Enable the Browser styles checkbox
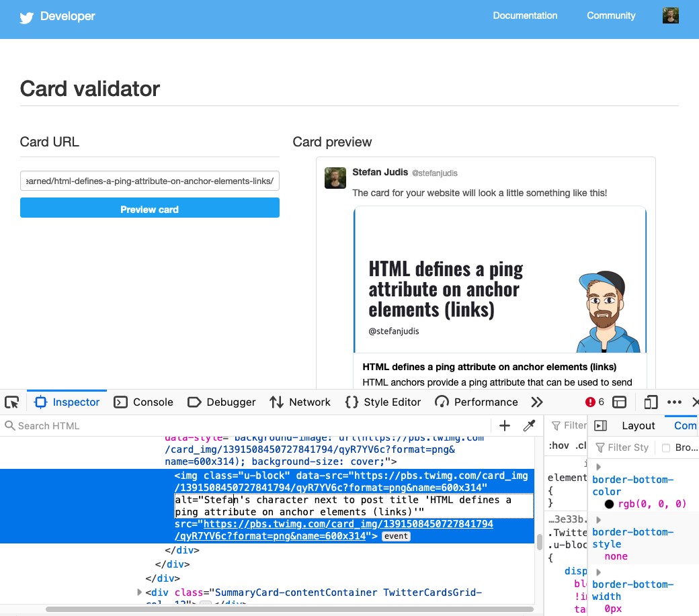The width and height of the screenshot is (699, 616). coord(666,447)
